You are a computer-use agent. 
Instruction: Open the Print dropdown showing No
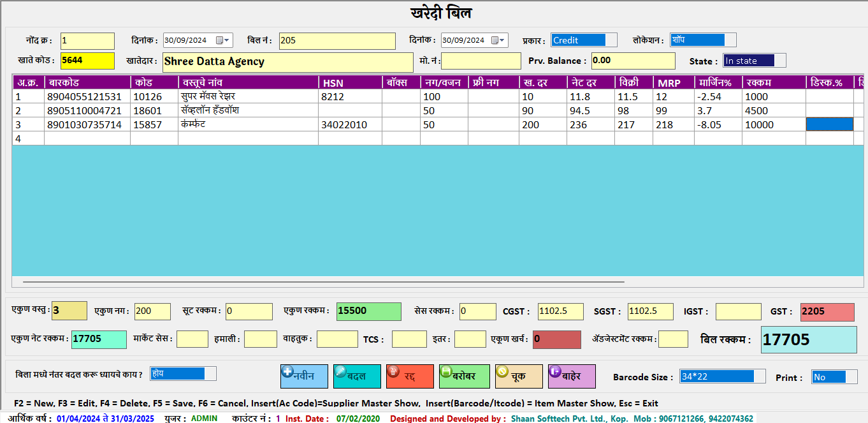(x=851, y=377)
